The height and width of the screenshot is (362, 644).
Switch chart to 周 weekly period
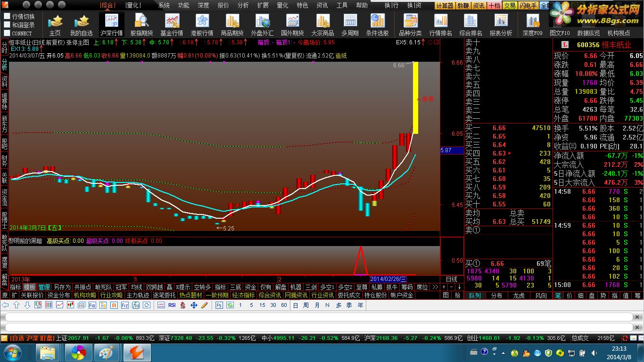(306, 305)
